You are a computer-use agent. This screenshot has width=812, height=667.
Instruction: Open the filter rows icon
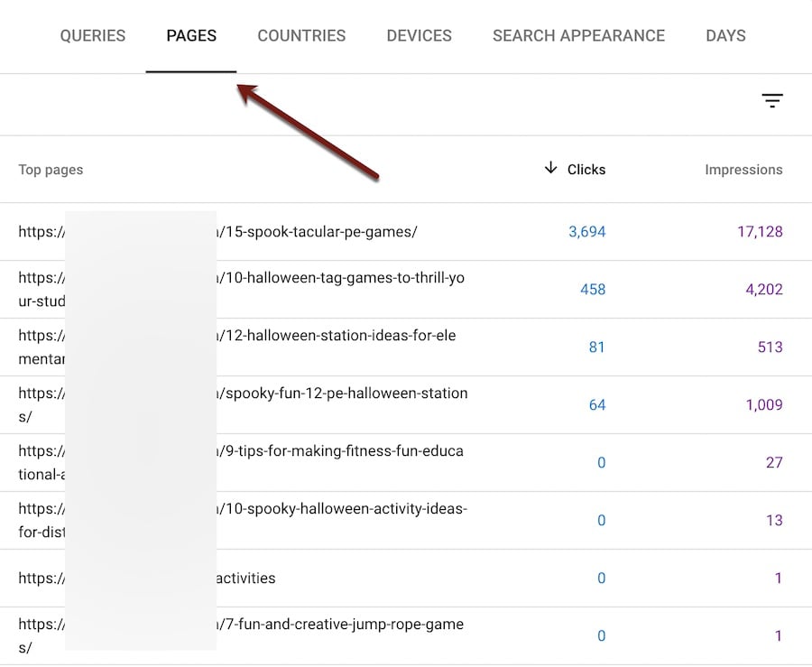click(x=771, y=101)
